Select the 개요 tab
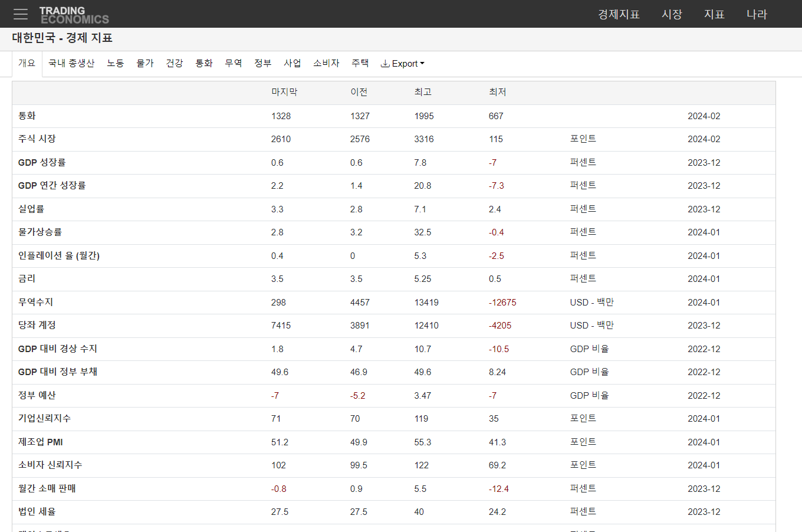This screenshot has height=532, width=802. pos(27,63)
